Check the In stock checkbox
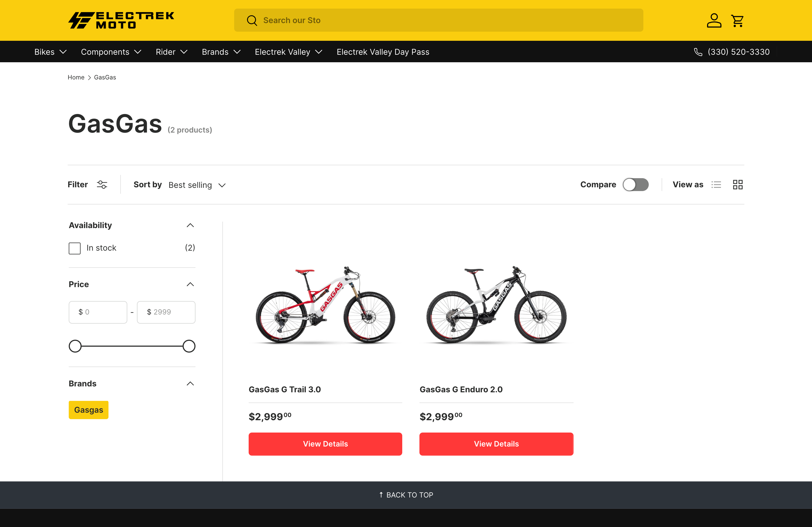This screenshot has height=527, width=812. tap(75, 248)
